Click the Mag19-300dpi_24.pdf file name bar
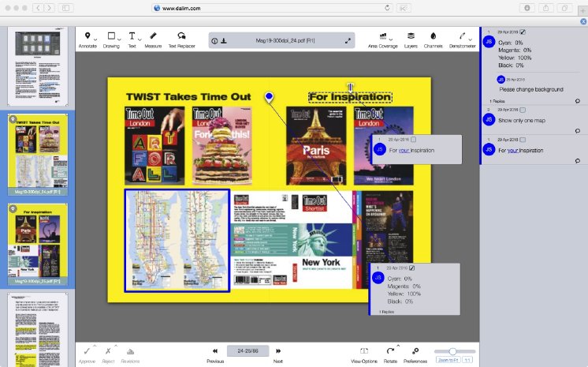 point(281,40)
